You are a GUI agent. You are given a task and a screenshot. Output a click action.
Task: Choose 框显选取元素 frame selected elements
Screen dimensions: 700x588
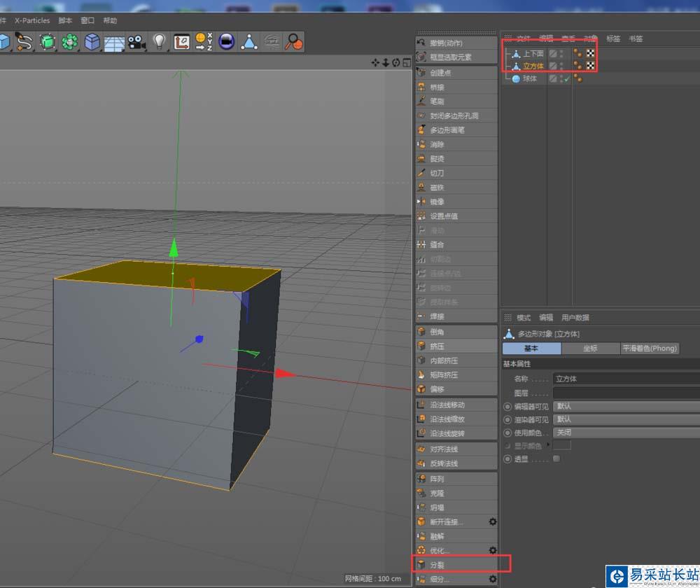tap(456, 57)
